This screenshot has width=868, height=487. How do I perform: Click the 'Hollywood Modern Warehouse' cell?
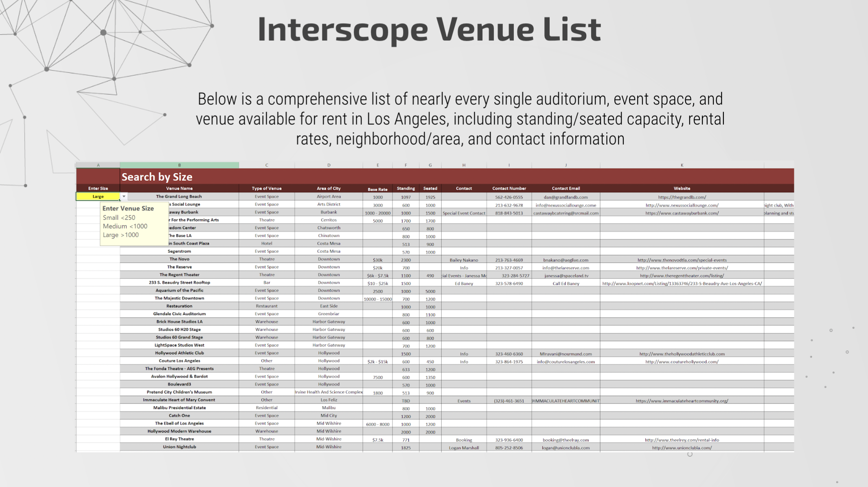click(180, 431)
